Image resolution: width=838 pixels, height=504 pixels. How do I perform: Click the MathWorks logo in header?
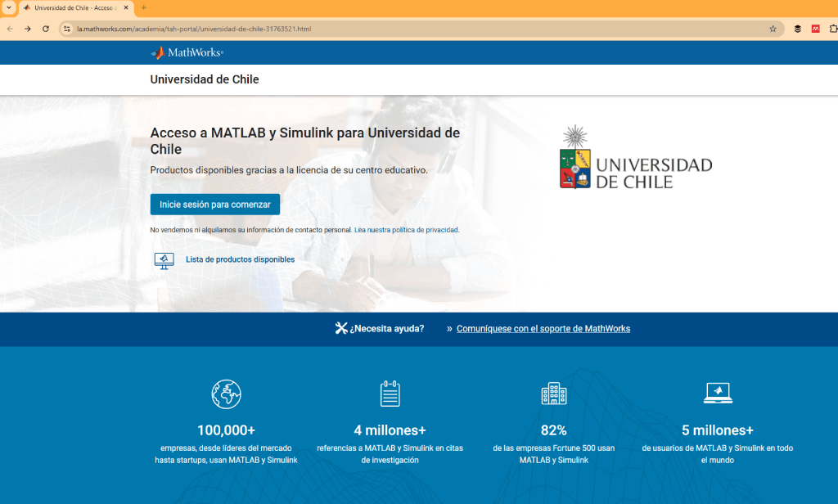click(187, 52)
